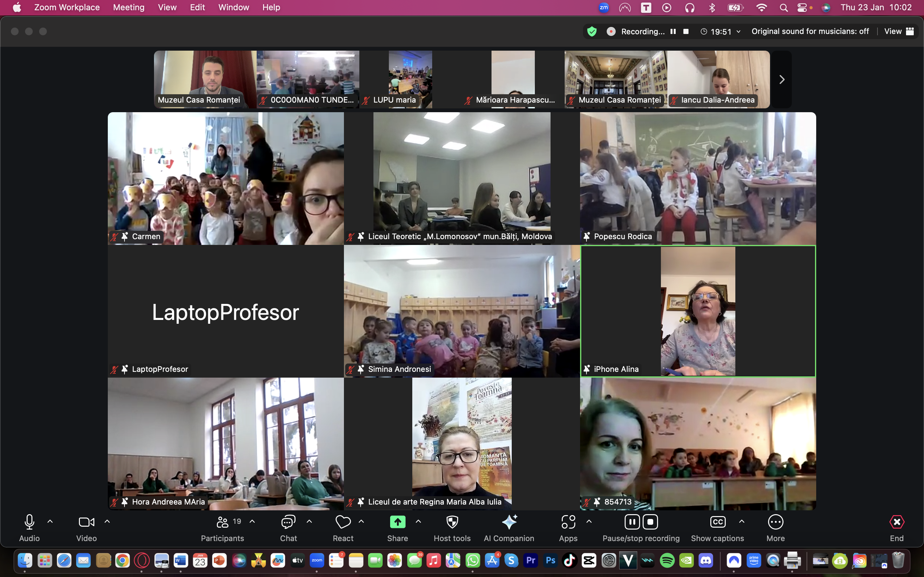Toggle Original sound for musicians
This screenshot has height=577, width=924.
810,31
